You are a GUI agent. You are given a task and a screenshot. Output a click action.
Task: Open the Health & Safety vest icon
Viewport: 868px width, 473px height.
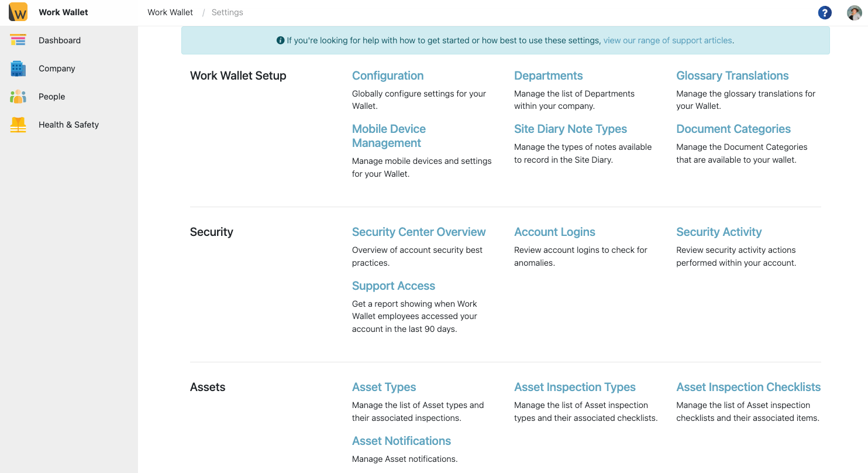(18, 125)
